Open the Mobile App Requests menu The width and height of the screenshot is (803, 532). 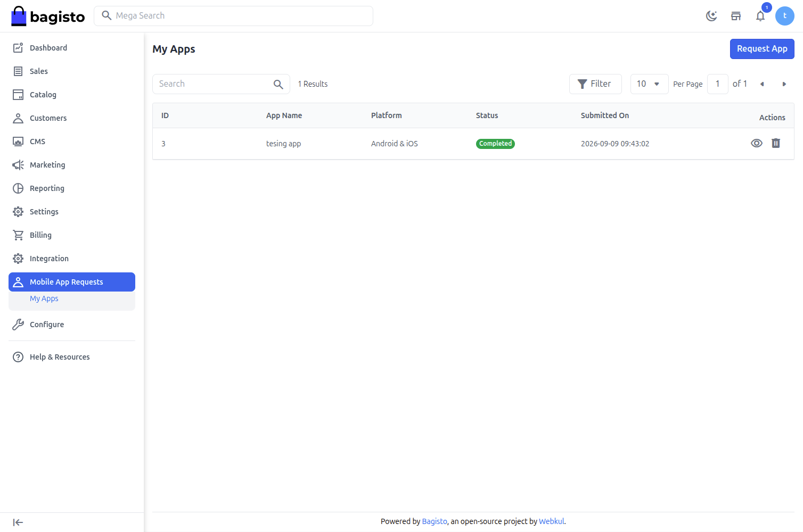click(x=72, y=282)
